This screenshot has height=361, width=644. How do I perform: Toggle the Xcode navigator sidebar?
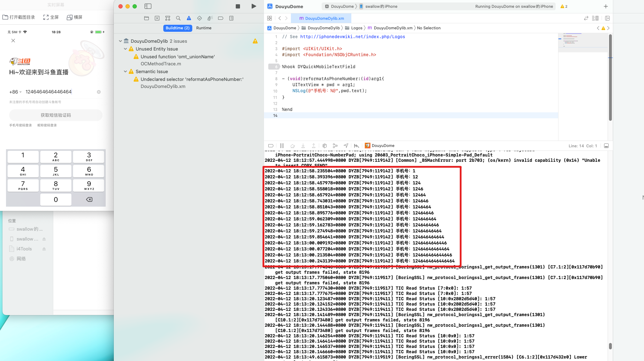(x=148, y=6)
